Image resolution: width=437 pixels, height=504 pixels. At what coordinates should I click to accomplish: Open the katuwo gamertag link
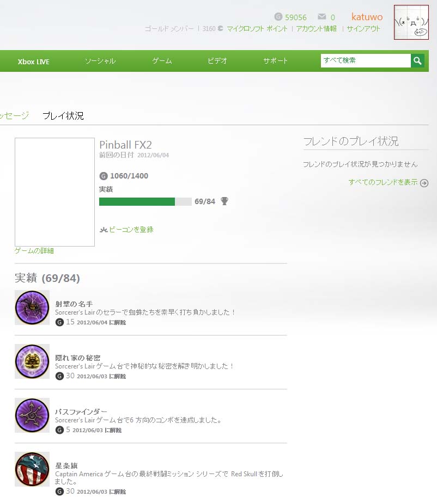pos(367,17)
